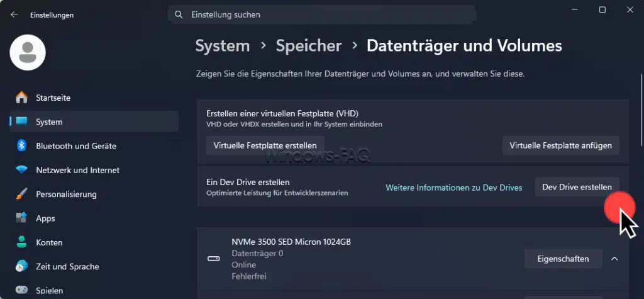The width and height of the screenshot is (644, 299).
Task: Click the Netzwerk wifi icon
Action: [x=21, y=170]
